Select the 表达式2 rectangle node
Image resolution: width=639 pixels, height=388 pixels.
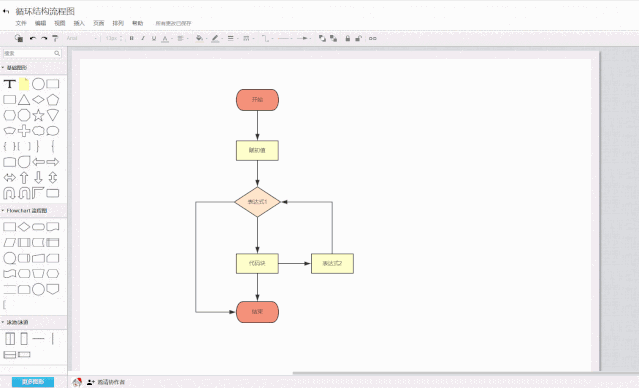click(x=333, y=264)
